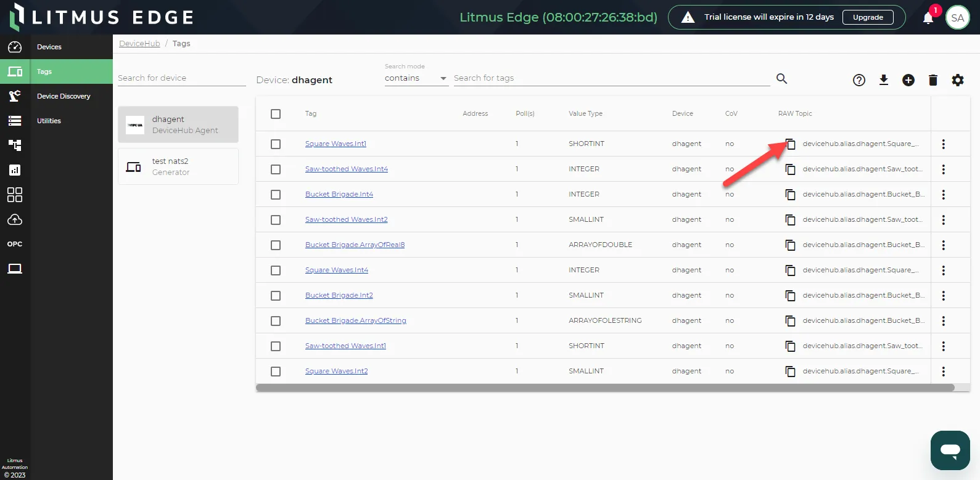
Task: Focus the Search for tags field
Action: (612, 78)
